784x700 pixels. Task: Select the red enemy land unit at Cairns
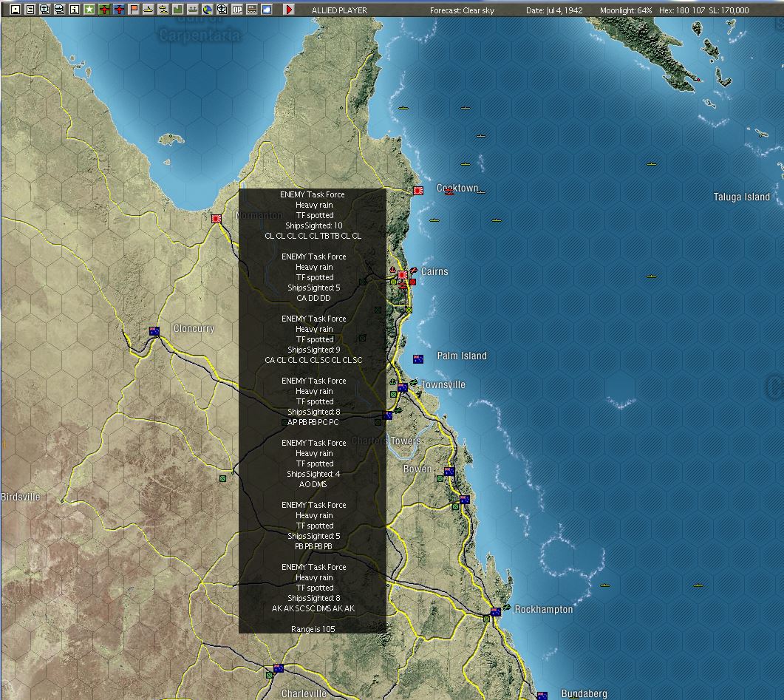click(x=412, y=282)
